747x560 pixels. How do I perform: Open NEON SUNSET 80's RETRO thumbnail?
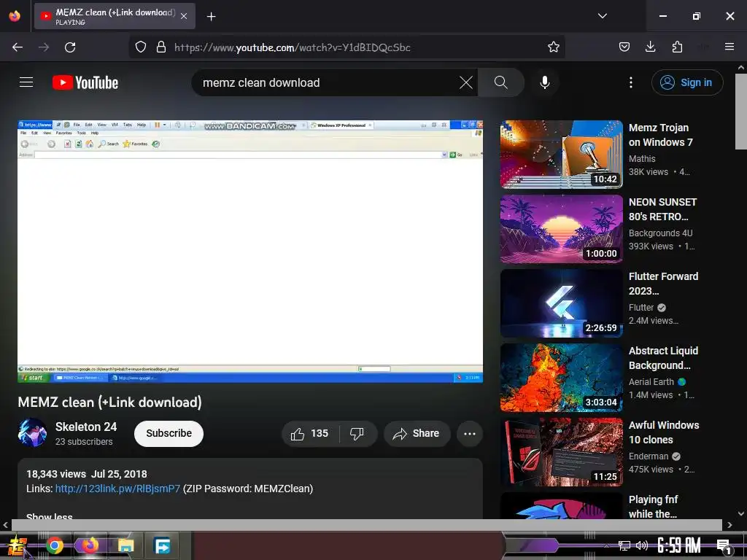tap(561, 228)
